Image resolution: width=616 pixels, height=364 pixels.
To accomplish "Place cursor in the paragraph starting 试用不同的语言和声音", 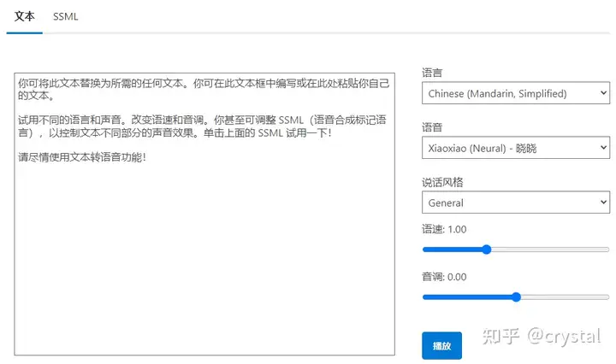I will pos(202,126).
